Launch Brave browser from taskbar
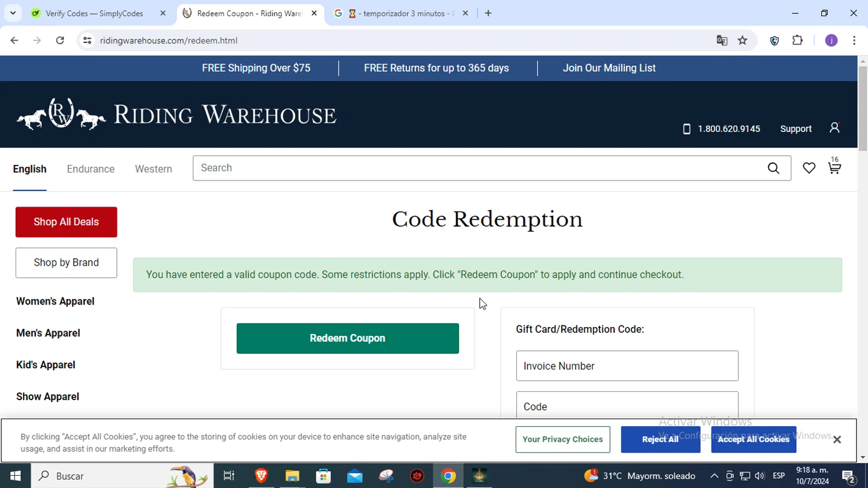The width and height of the screenshot is (868, 488). (x=261, y=476)
